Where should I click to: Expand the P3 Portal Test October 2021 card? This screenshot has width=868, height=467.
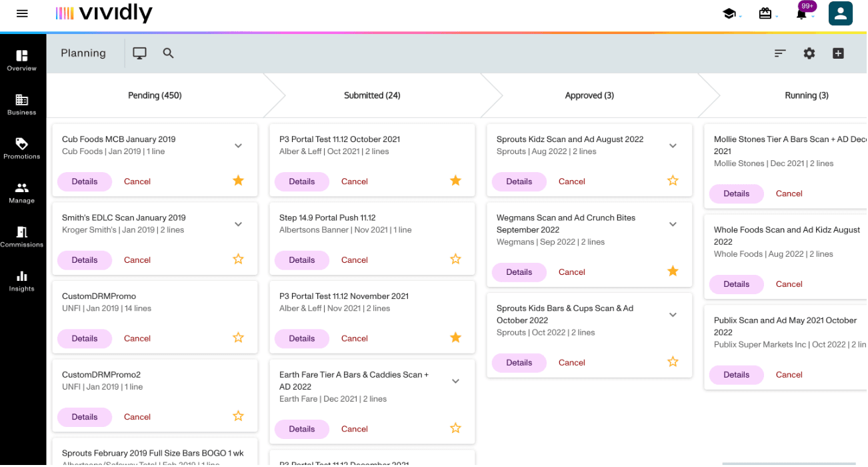point(455,145)
